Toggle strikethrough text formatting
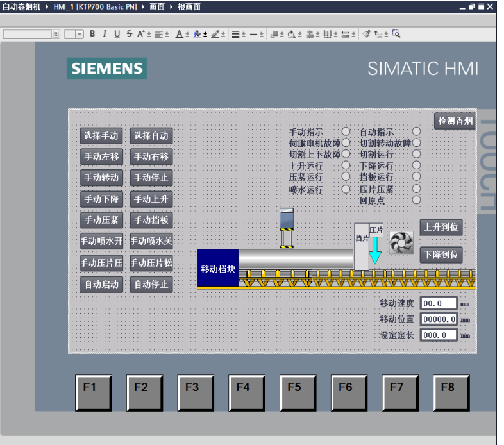Viewport: 504px width, 445px height. click(130, 34)
